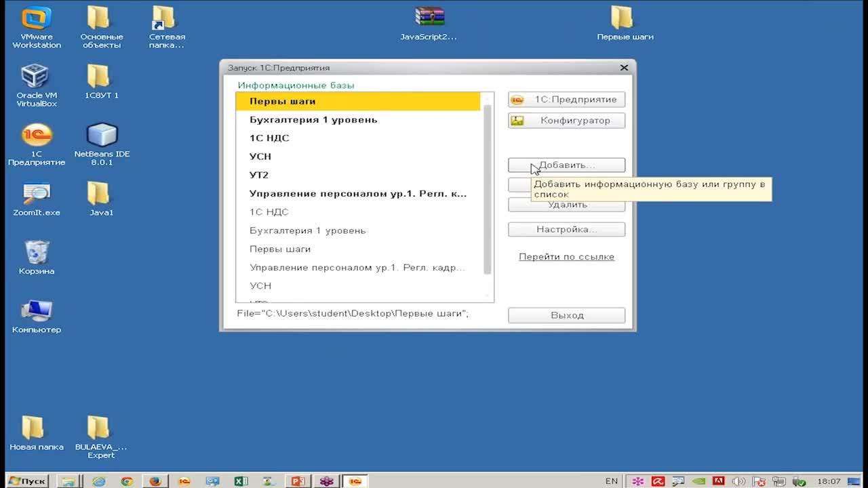Close the Запуск 1С:Предприятия dialog

pos(624,68)
